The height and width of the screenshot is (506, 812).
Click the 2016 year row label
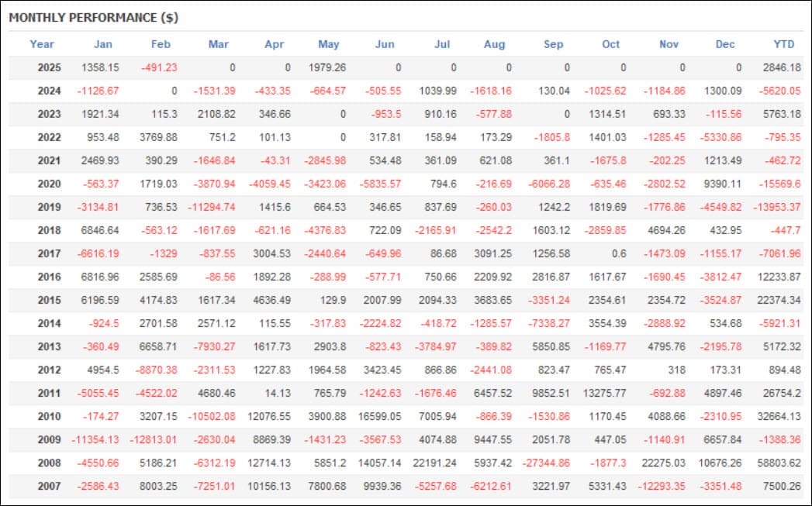49,277
